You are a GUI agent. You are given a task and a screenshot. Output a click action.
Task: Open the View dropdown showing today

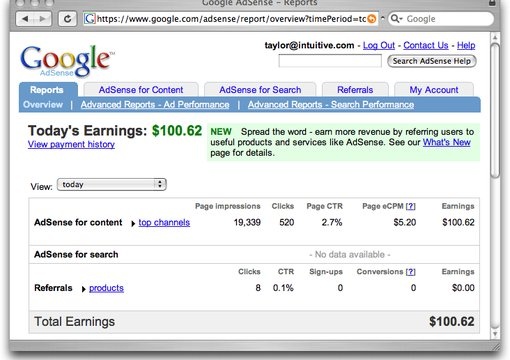112,184
